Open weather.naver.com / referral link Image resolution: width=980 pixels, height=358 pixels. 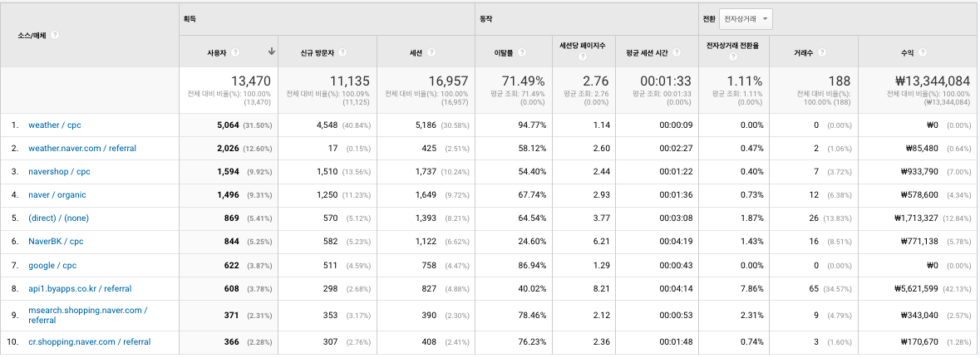[82, 148]
